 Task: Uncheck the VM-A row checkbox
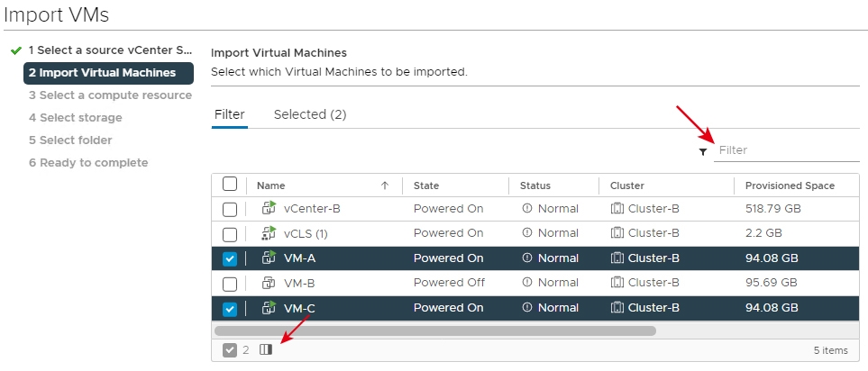pyautogui.click(x=230, y=258)
